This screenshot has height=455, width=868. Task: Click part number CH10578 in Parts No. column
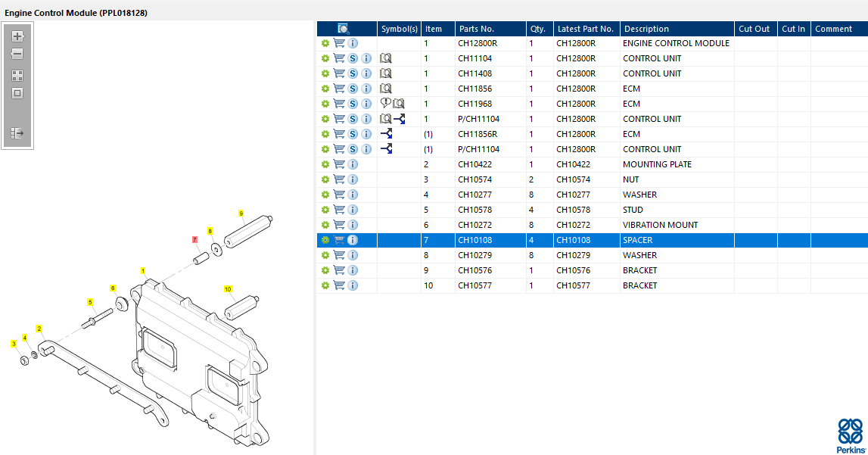pyautogui.click(x=475, y=210)
